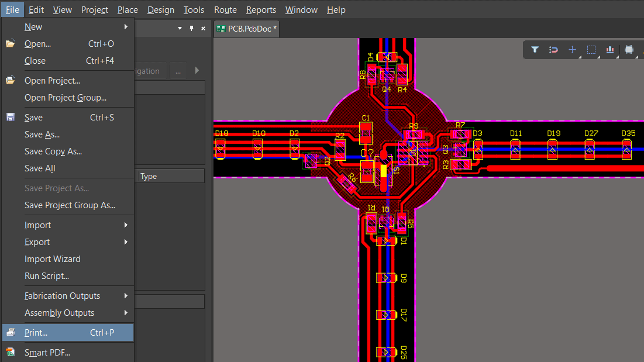The image size is (644, 362).
Task: Open the Design menu
Action: [x=161, y=10]
